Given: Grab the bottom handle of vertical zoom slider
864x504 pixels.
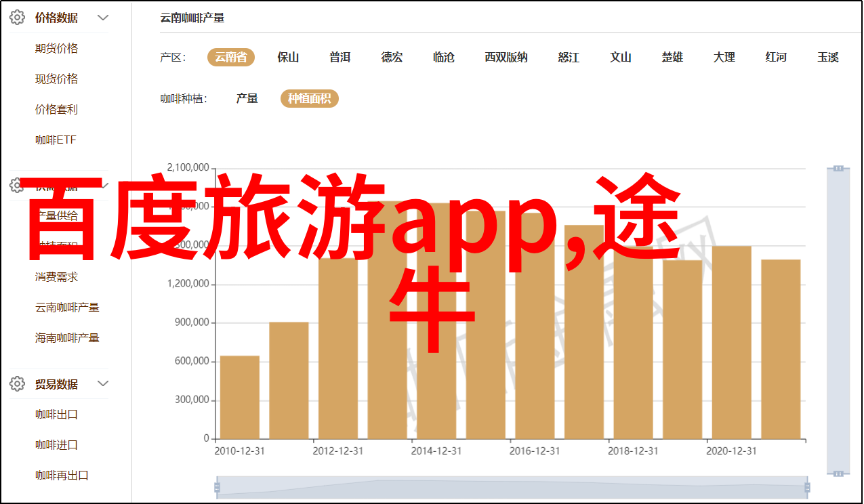Looking at the screenshot, I should 838,473.
